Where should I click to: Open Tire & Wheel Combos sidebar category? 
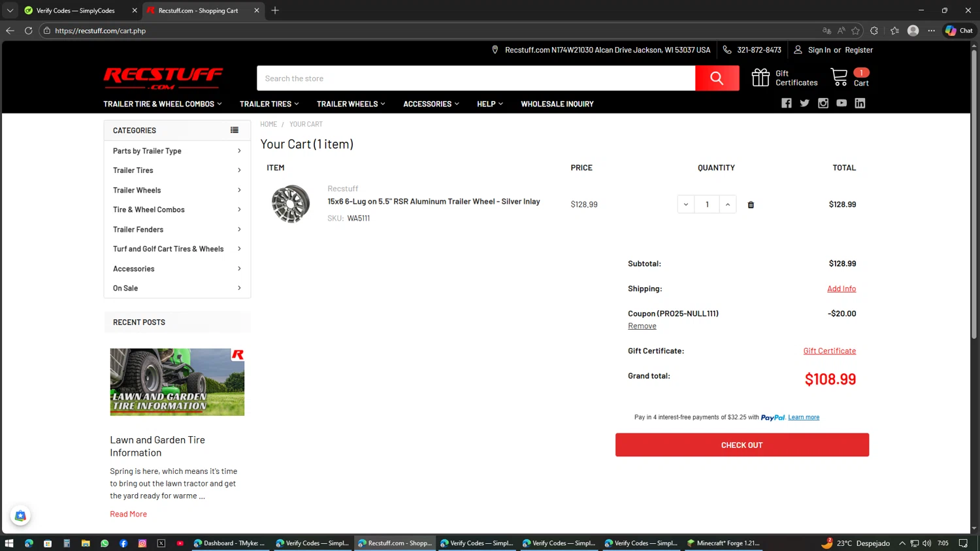point(149,210)
